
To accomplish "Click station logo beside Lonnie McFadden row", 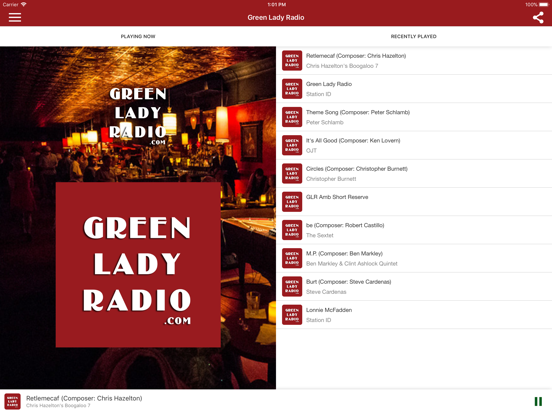I will (x=292, y=315).
